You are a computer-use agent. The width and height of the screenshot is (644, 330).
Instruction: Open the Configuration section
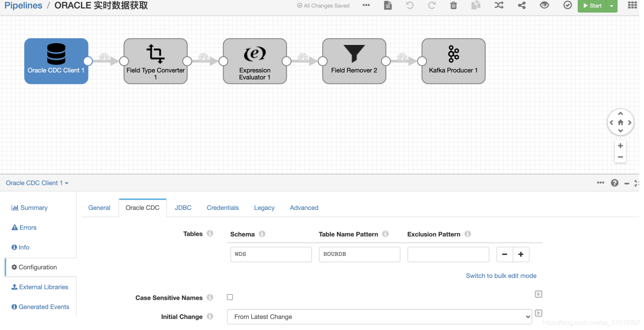coord(41,267)
